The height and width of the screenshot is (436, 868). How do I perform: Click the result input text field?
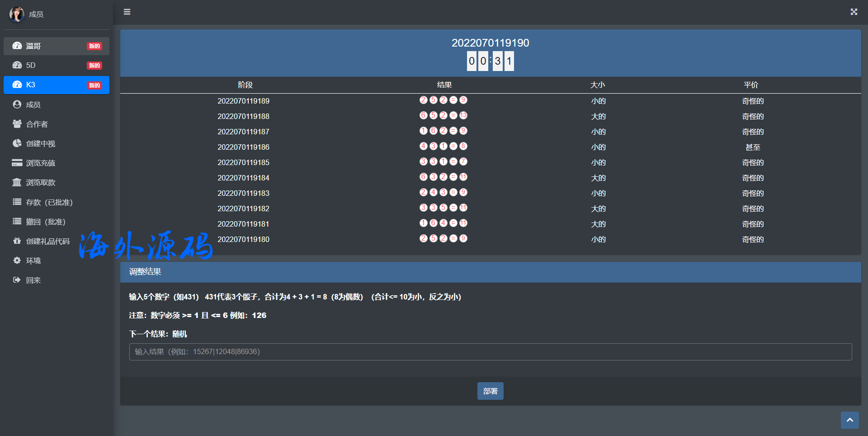490,352
